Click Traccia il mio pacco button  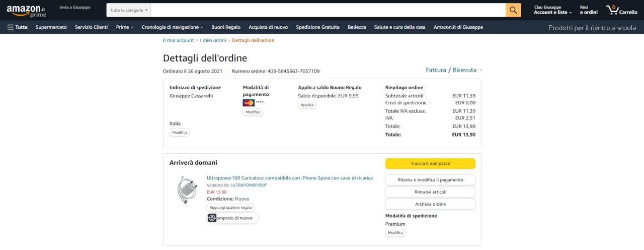pos(430,163)
